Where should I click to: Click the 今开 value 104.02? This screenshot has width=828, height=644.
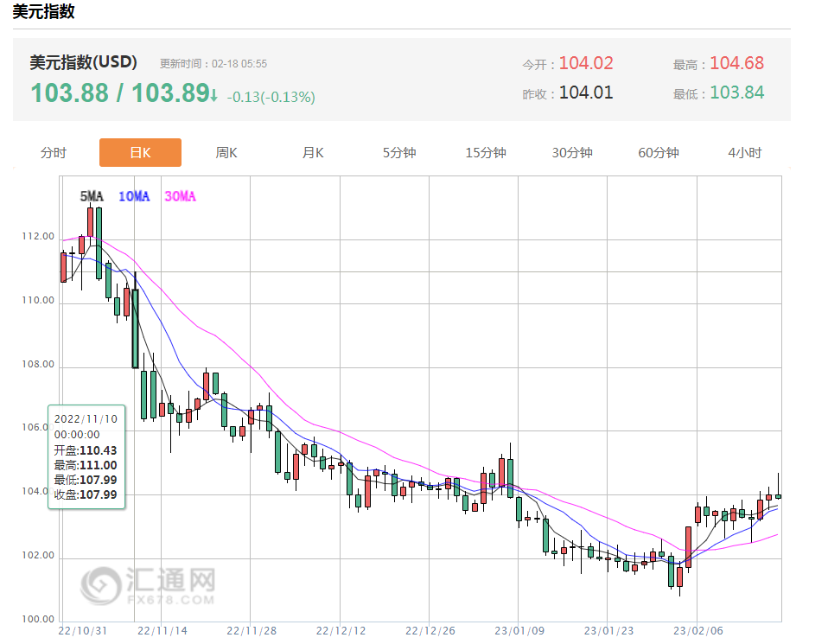click(585, 63)
